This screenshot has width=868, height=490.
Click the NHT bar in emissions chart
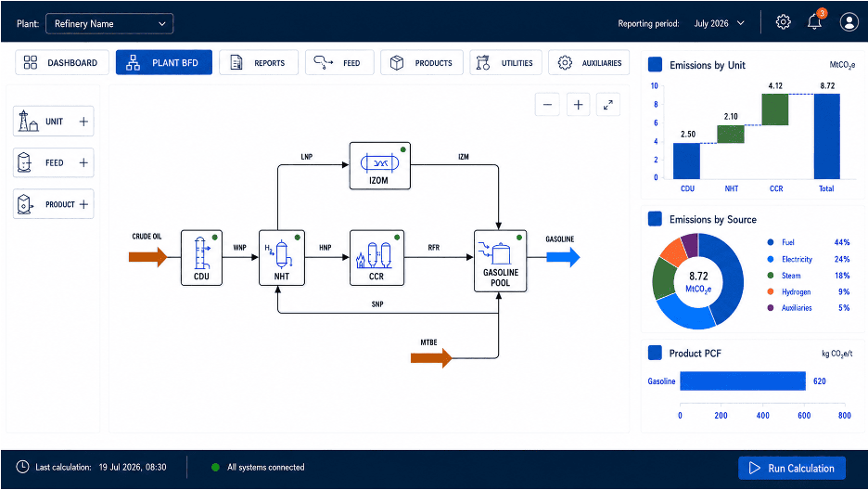point(731,134)
